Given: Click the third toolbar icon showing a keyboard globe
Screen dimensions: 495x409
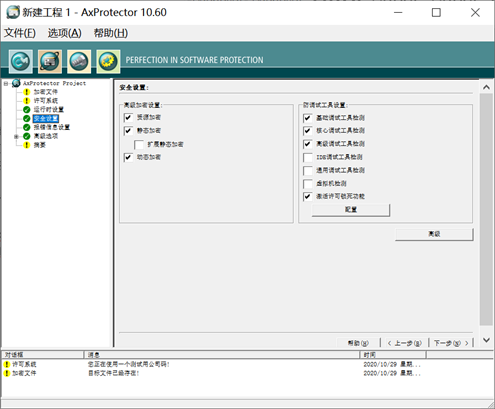Looking at the screenshot, I should point(79,61).
